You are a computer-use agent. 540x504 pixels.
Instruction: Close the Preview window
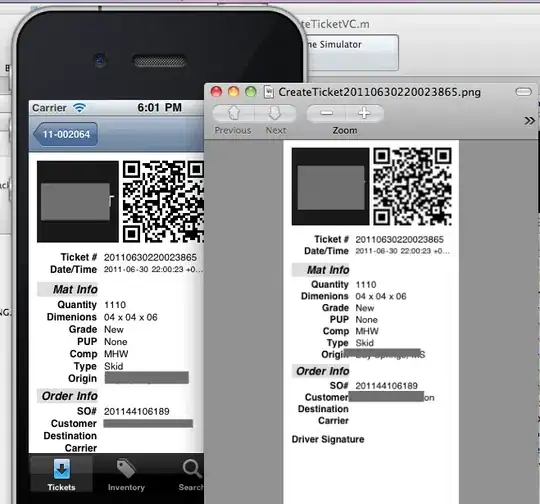216,92
